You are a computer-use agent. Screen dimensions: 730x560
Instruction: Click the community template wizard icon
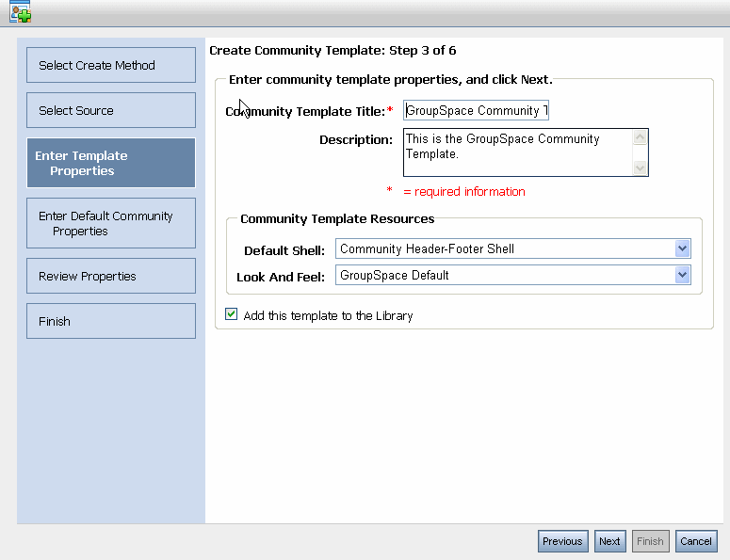click(x=21, y=11)
